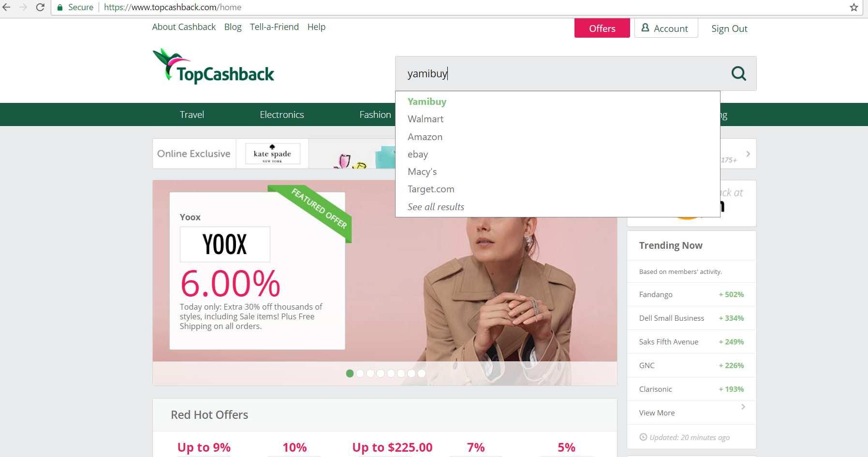Expand View More trending stores
The image size is (868, 457).
(691, 413)
